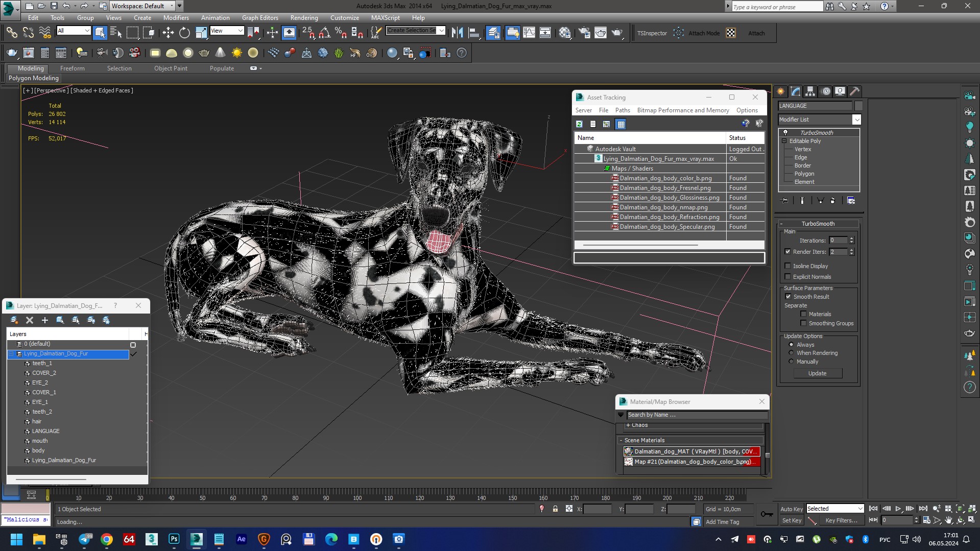This screenshot has height=551, width=980.
Task: Click delete layer X icon in Layer dialog
Action: tap(30, 320)
